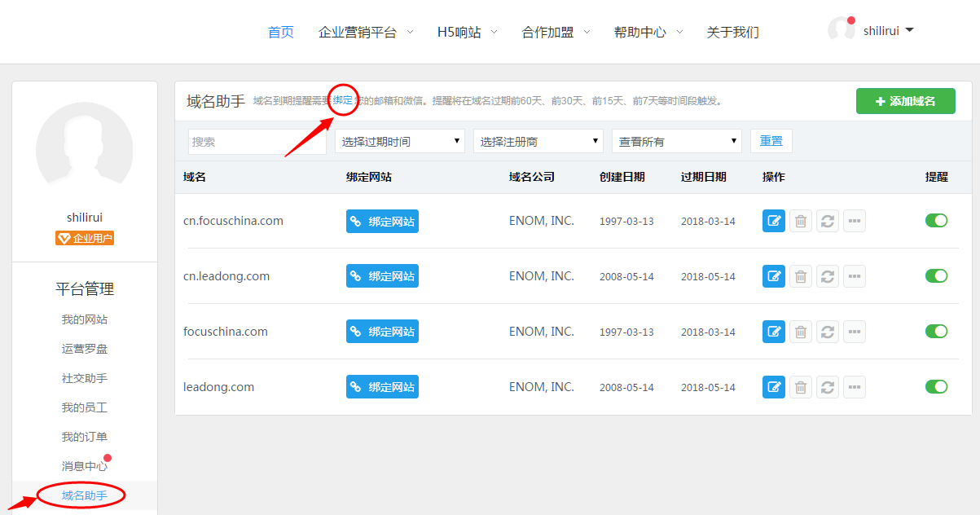Toggle reminder switch for cn.leadong.com
This screenshot has height=515, width=980.
click(x=936, y=276)
